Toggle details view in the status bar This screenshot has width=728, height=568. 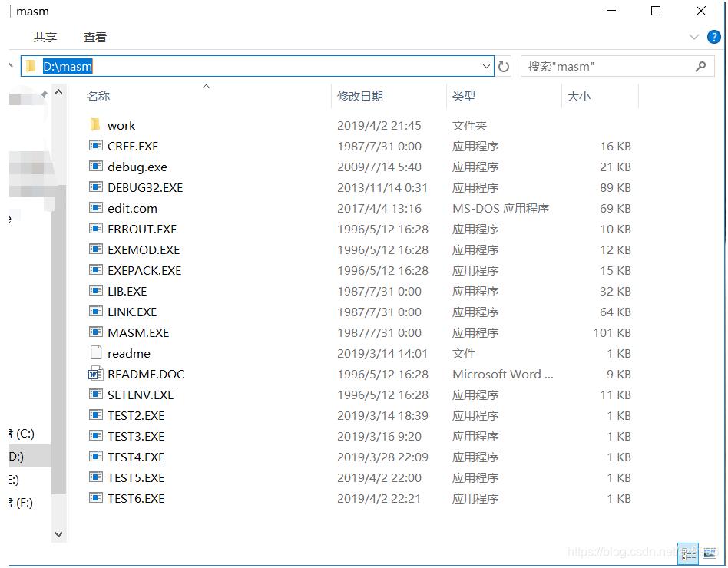pos(687,553)
